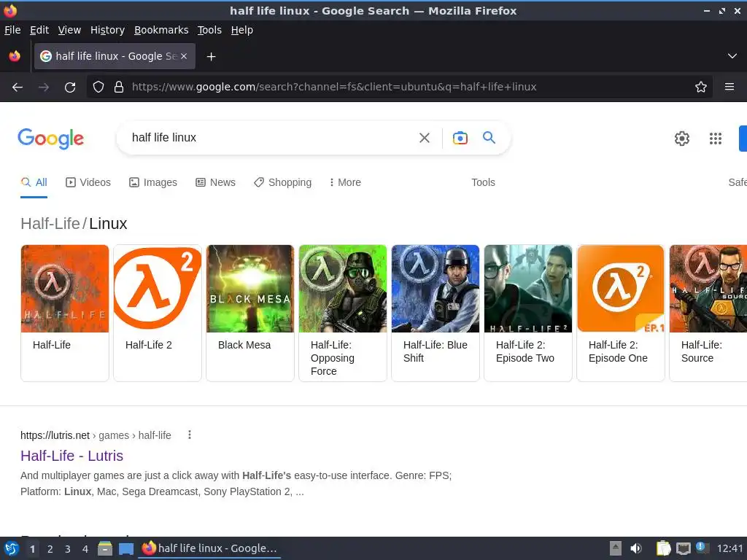Select Half-Life: Source card

[x=708, y=313]
